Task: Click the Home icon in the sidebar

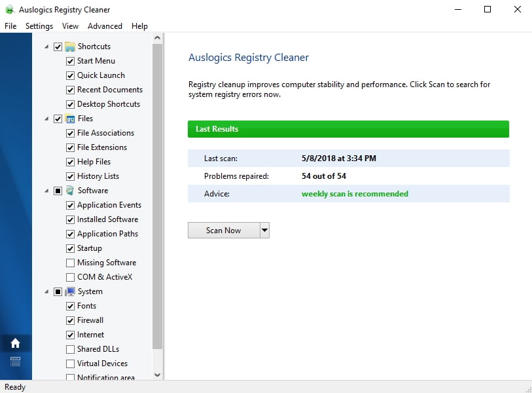Action: point(16,343)
